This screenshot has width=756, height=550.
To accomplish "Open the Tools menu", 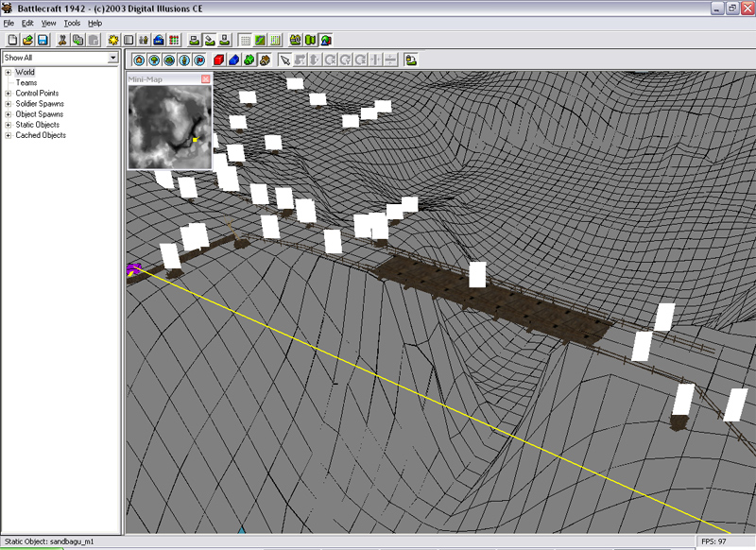I will click(x=72, y=23).
